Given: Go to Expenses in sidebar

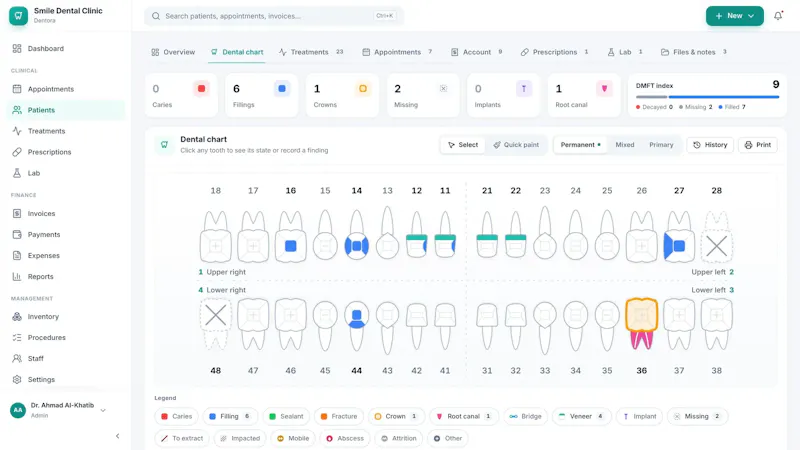Looking at the screenshot, I should coord(65,256).
